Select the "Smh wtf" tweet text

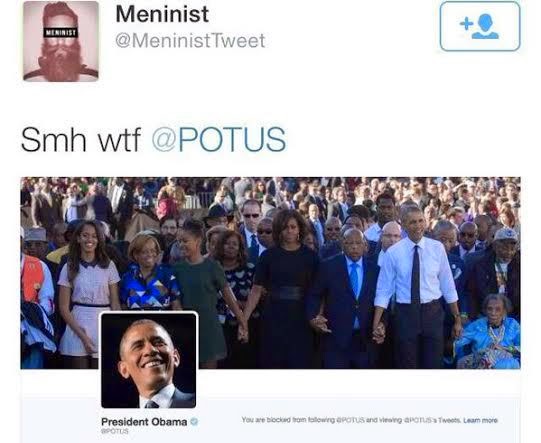[81, 139]
